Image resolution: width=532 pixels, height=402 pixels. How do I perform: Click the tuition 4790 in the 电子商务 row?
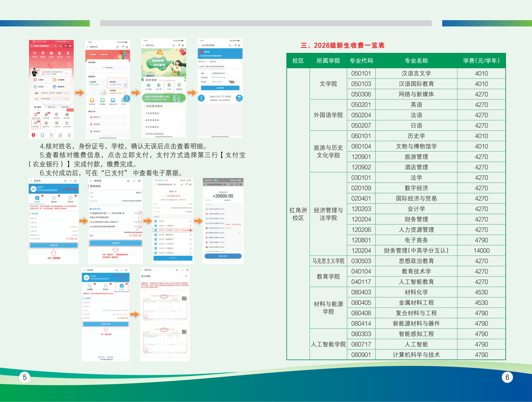tap(481, 240)
